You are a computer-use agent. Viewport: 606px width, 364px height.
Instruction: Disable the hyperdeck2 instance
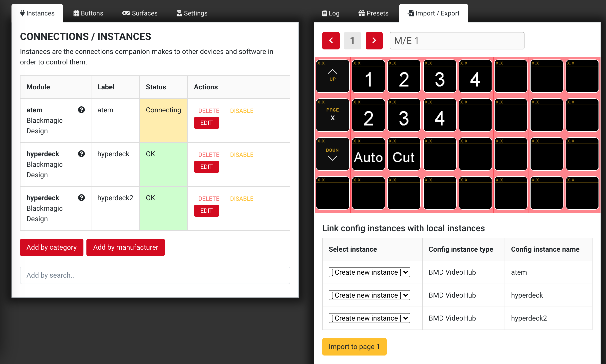(x=242, y=199)
